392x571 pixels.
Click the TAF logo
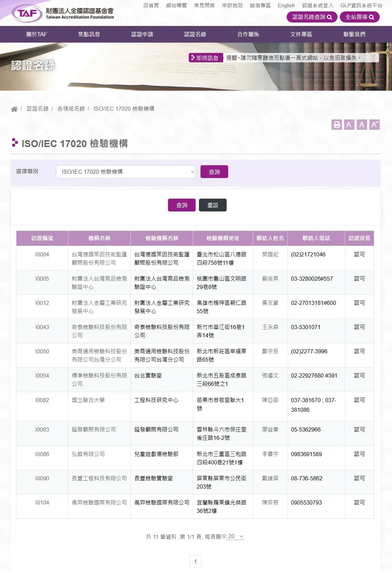click(63, 13)
